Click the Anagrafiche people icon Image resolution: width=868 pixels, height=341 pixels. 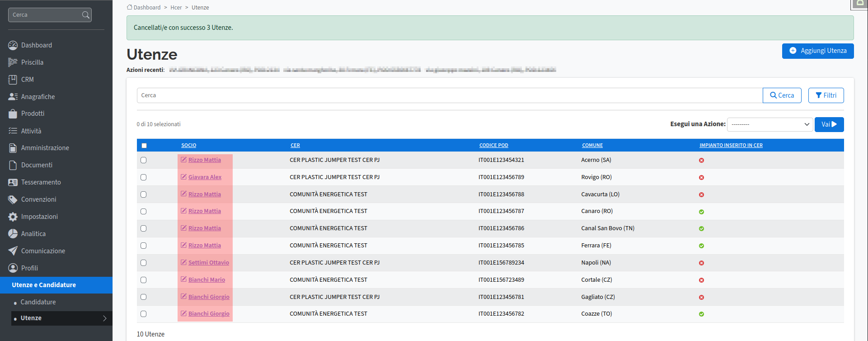point(13,97)
